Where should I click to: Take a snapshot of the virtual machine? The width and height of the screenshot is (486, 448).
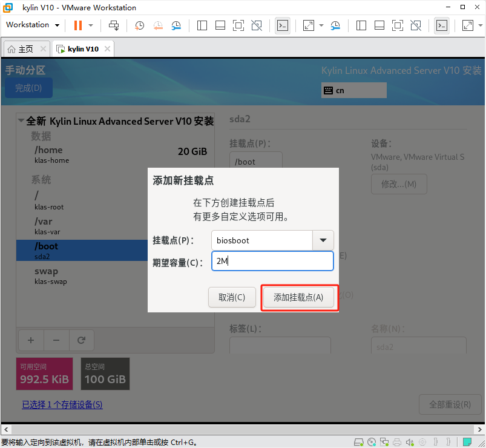(139, 25)
